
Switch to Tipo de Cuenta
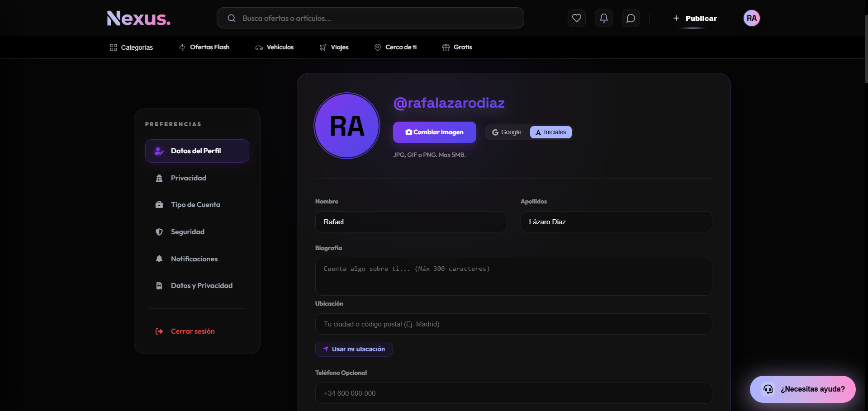(x=197, y=205)
